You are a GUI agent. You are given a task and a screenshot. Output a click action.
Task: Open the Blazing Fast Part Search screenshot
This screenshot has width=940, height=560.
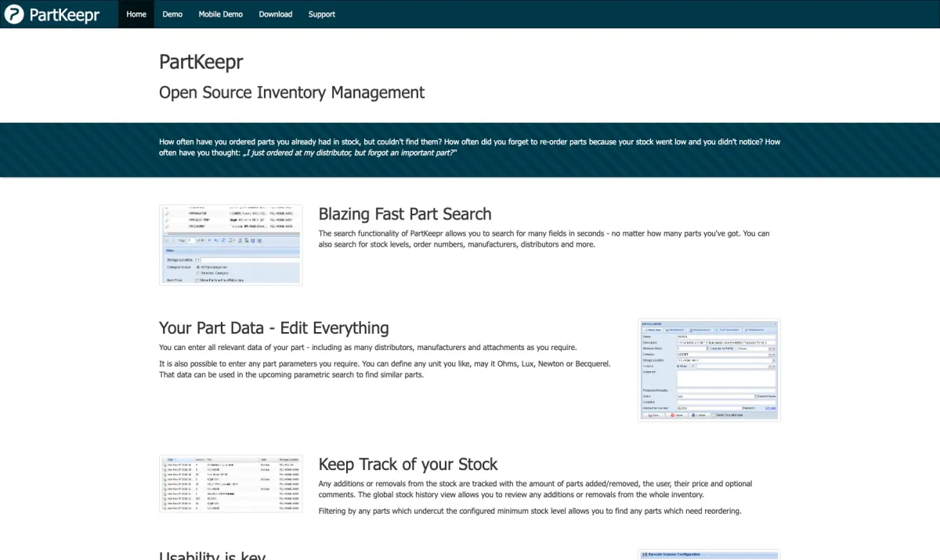pos(230,245)
